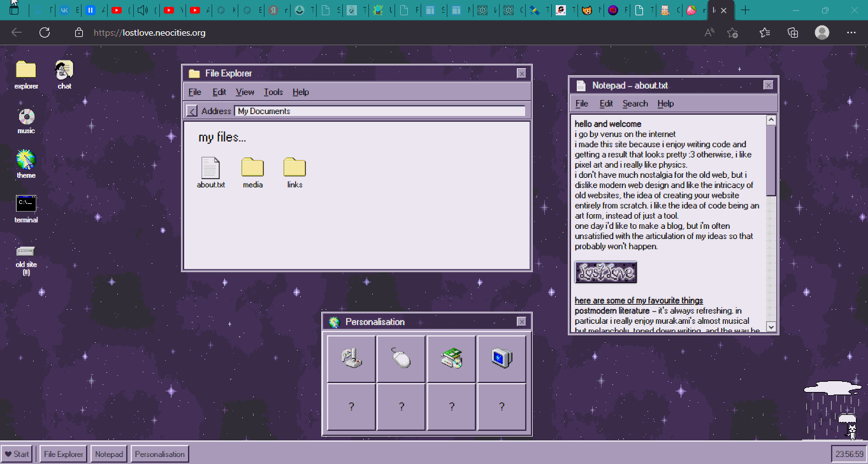Open the chat desktop icon
The height and width of the screenshot is (464, 868).
(x=64, y=70)
